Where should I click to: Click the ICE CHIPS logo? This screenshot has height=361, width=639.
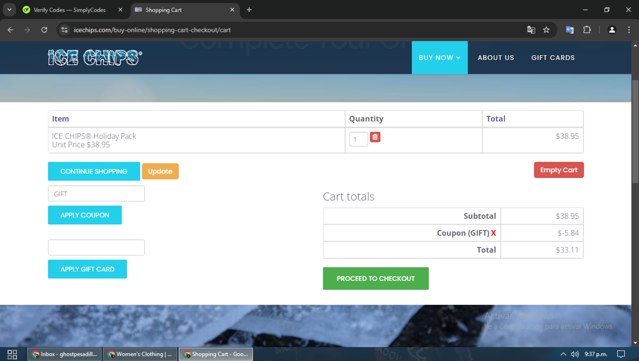[95, 57]
